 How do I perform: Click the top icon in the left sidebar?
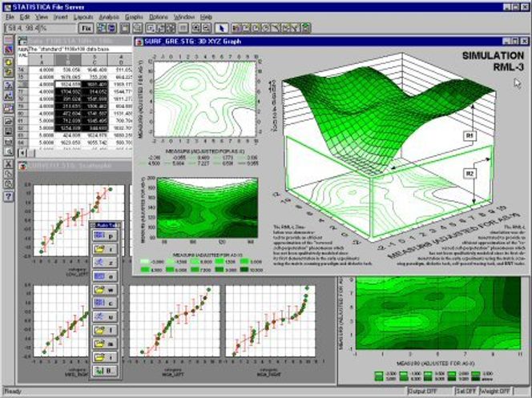point(7,39)
